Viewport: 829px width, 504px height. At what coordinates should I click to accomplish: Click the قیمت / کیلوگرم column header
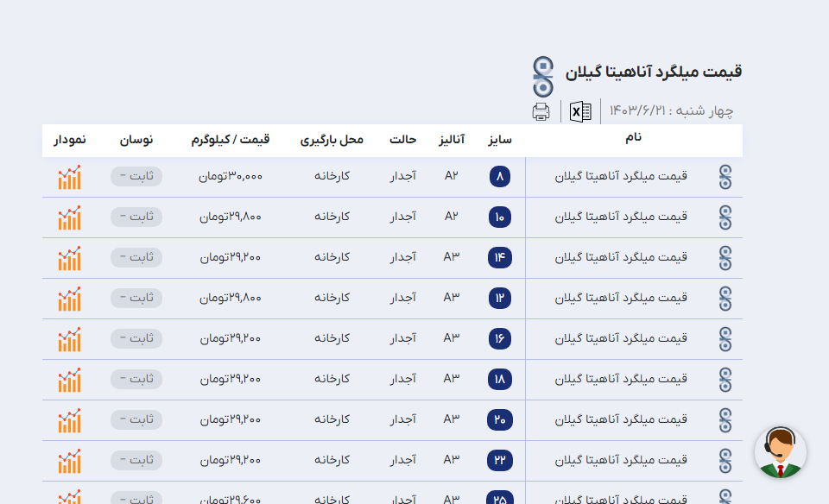click(231, 140)
